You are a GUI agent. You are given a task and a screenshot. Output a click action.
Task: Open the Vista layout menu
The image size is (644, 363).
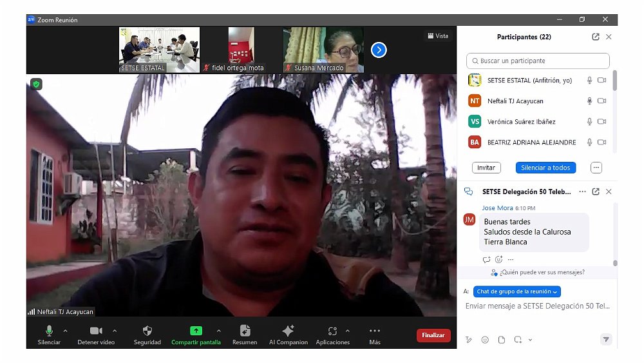coord(437,36)
